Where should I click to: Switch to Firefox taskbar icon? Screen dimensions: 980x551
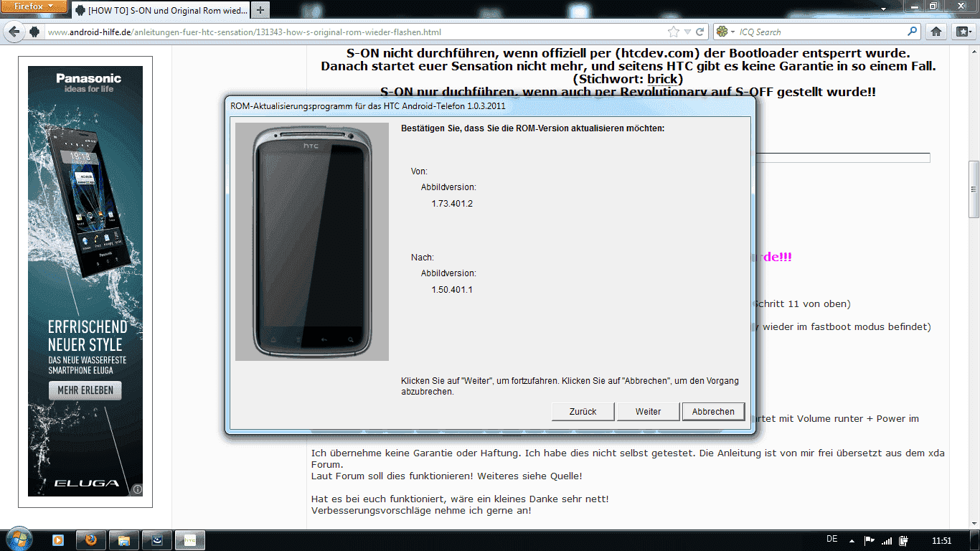tap(90, 540)
